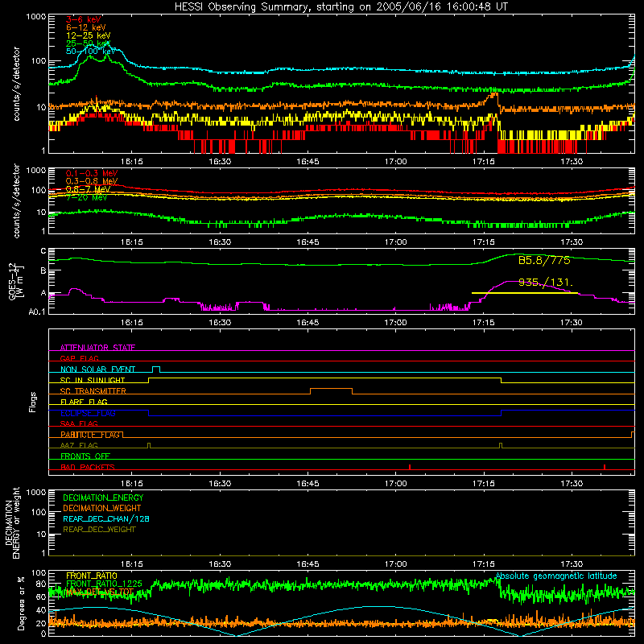The image size is (644, 644).
Task: Click the 16:30 tick label under the Flags panel
Action: click(x=220, y=484)
